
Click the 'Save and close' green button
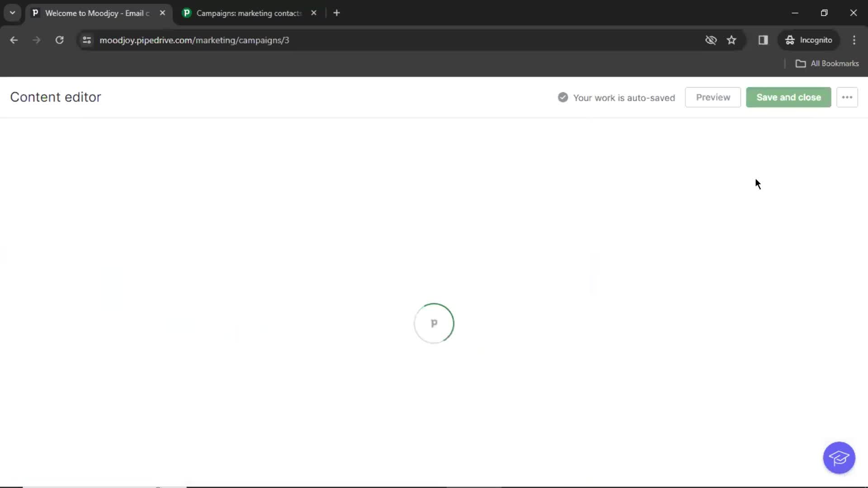[x=789, y=97]
